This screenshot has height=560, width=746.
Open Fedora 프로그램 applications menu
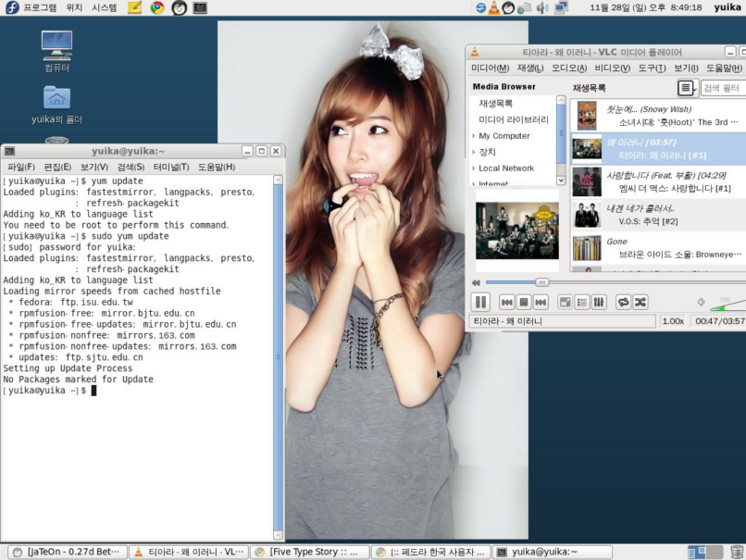pyautogui.click(x=31, y=7)
